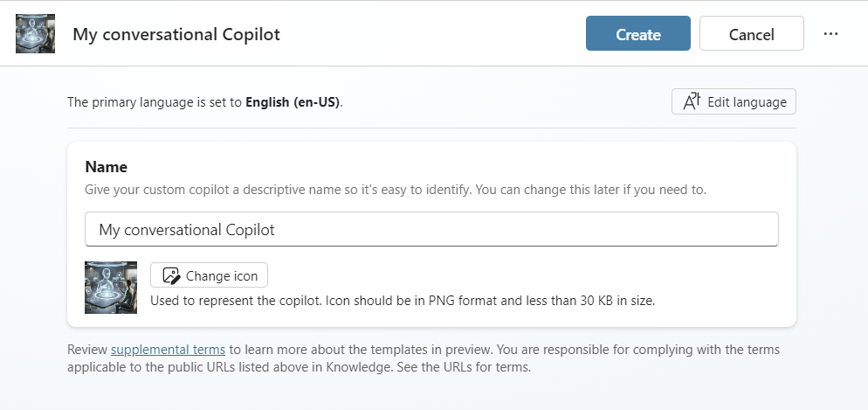Choose the Change icon text label
The width and height of the screenshot is (868, 410).
click(222, 275)
